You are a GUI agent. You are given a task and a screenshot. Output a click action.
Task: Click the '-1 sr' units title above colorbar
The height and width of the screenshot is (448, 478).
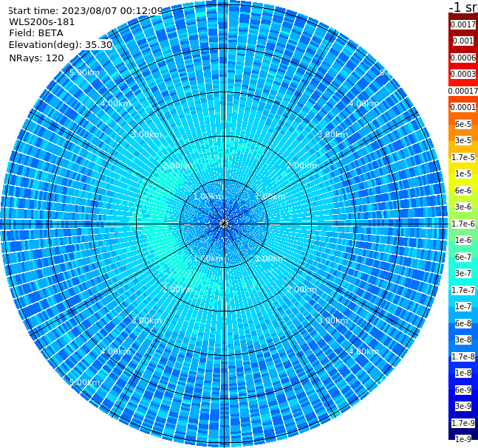tap(463, 7)
